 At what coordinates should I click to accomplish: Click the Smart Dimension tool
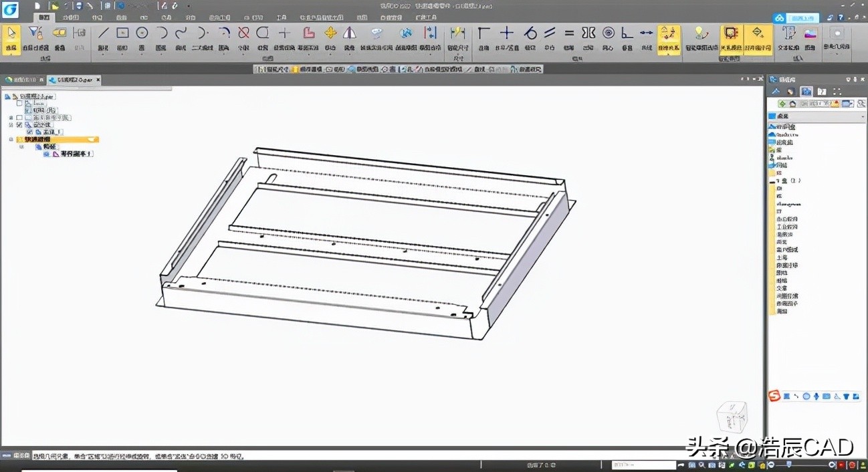tap(457, 34)
